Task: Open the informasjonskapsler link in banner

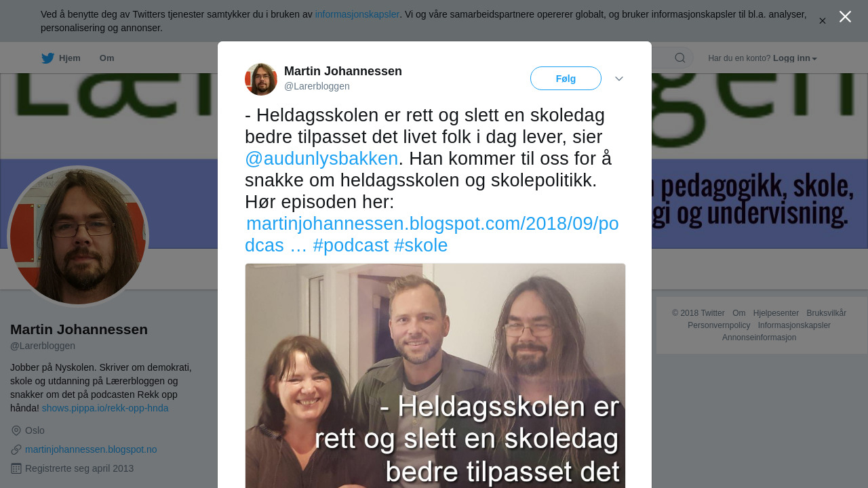Action: coord(357,14)
